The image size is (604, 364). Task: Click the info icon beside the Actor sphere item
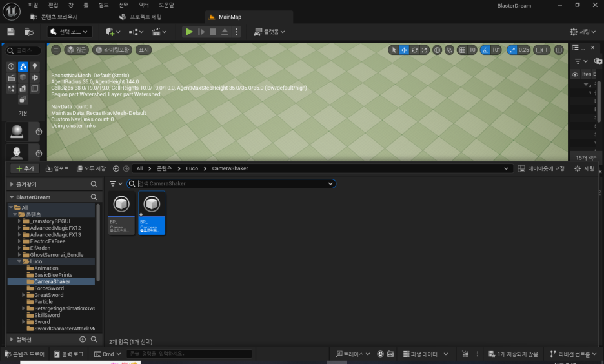[39, 132]
